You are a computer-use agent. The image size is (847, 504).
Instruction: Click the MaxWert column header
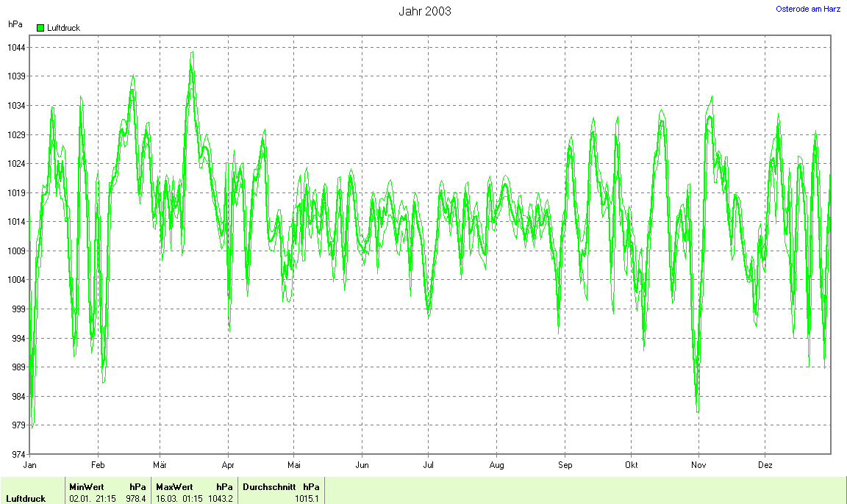pyautogui.click(x=174, y=486)
